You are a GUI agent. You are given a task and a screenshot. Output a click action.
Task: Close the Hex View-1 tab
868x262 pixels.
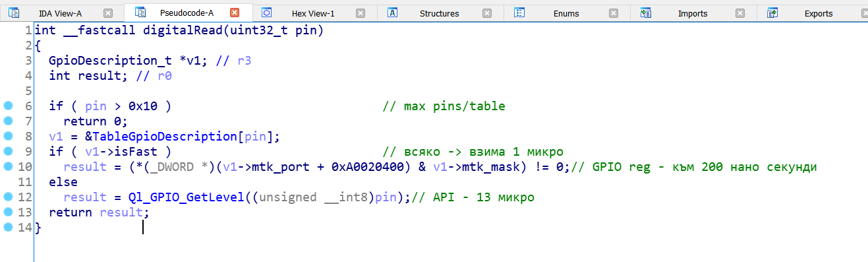tap(361, 13)
